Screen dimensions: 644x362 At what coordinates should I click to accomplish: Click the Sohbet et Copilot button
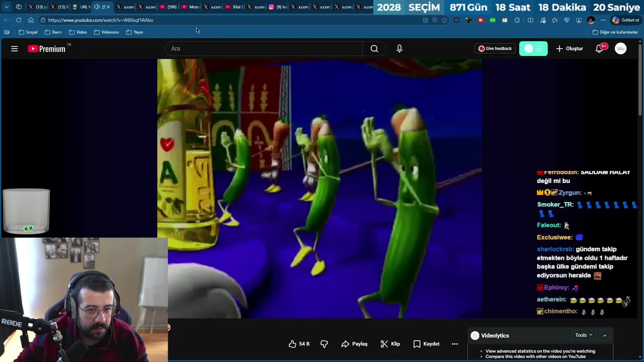(625, 20)
